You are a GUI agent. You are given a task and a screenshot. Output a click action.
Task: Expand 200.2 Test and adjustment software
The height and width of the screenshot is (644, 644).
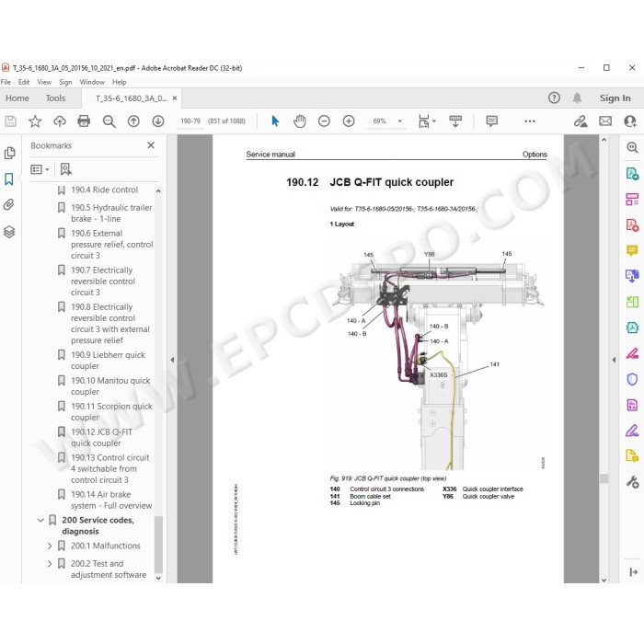[50, 564]
